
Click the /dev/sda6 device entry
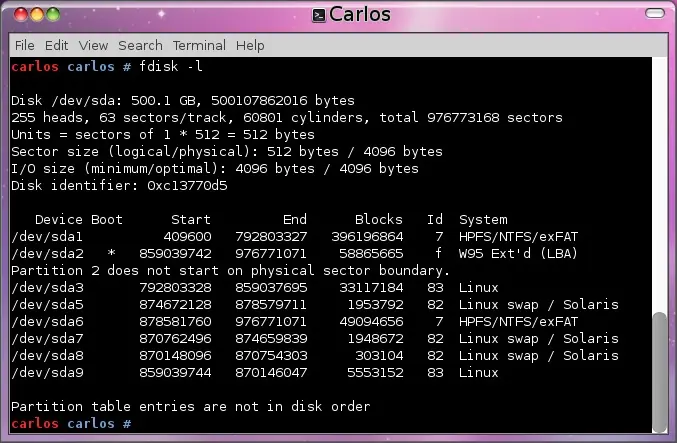[47, 322]
